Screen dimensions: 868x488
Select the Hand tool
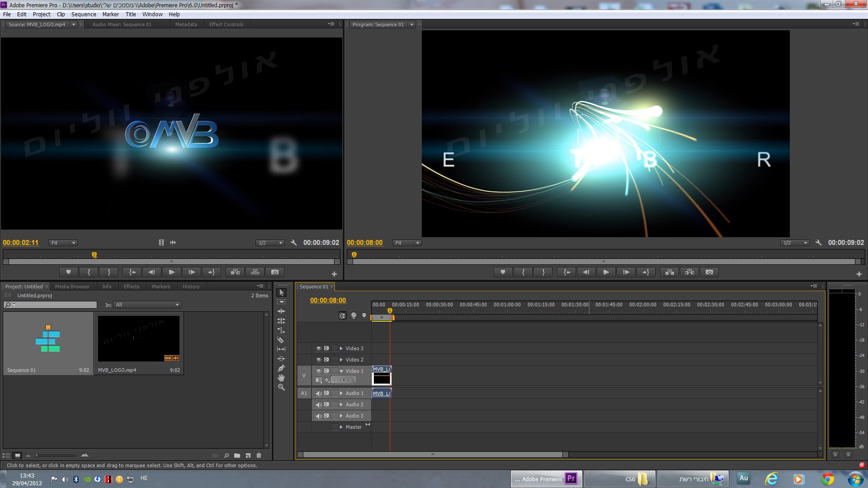click(x=281, y=378)
